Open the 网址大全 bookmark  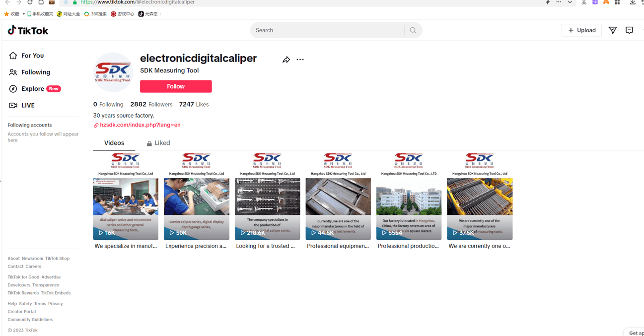pyautogui.click(x=68, y=14)
